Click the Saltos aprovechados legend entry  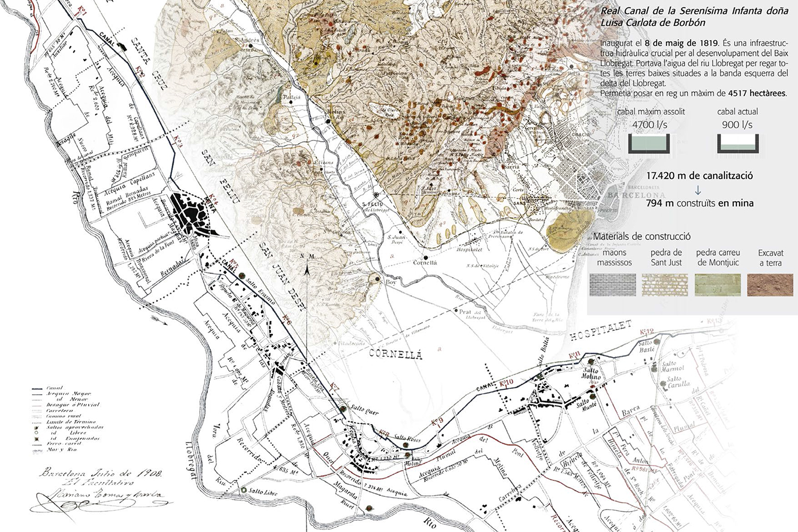74,427
